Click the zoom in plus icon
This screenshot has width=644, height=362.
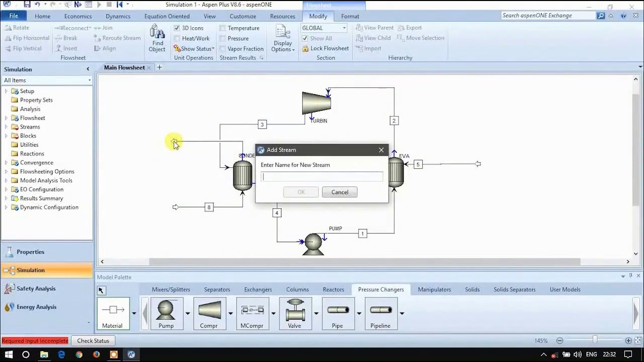click(628, 340)
